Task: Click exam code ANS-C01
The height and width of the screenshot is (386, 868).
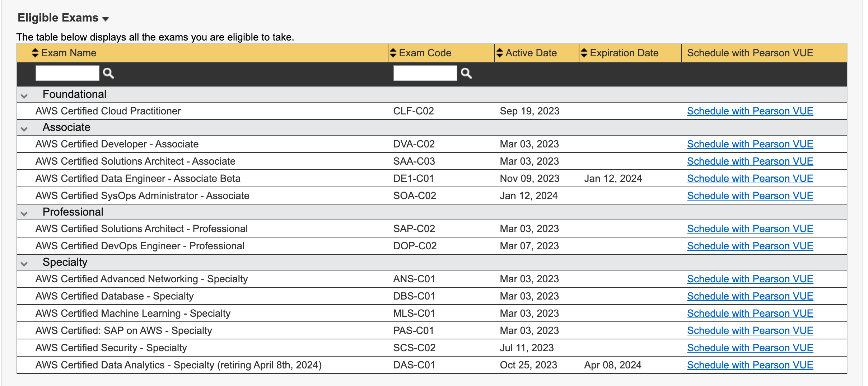Action: [x=414, y=279]
